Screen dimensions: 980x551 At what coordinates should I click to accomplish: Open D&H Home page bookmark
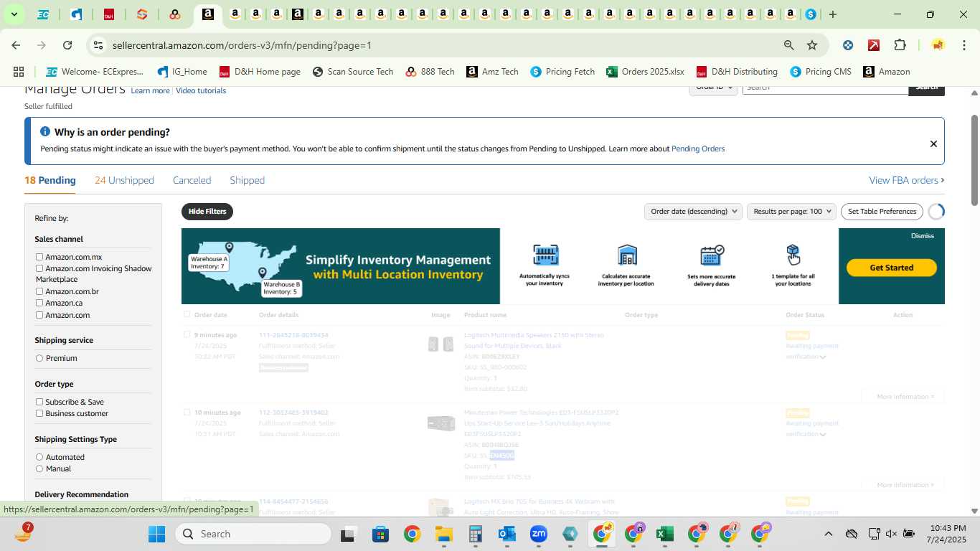pos(260,72)
